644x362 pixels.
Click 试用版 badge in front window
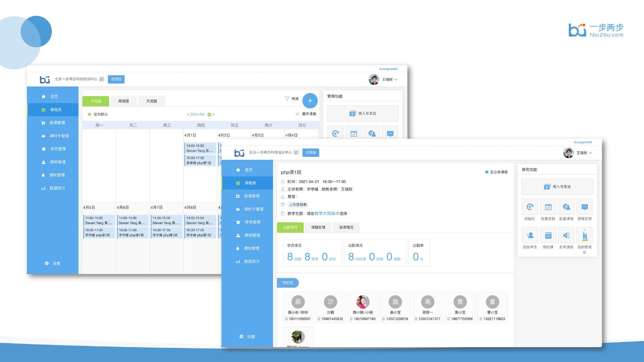click(x=311, y=152)
